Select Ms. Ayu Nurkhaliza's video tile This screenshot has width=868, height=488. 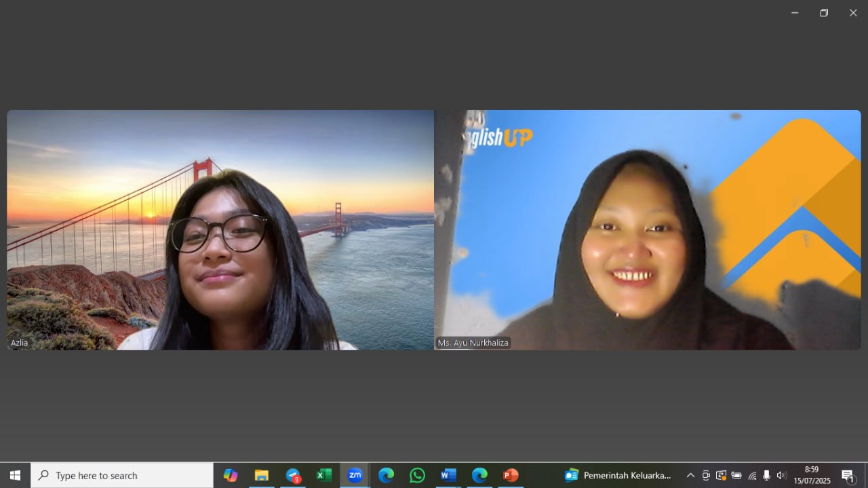point(648,230)
